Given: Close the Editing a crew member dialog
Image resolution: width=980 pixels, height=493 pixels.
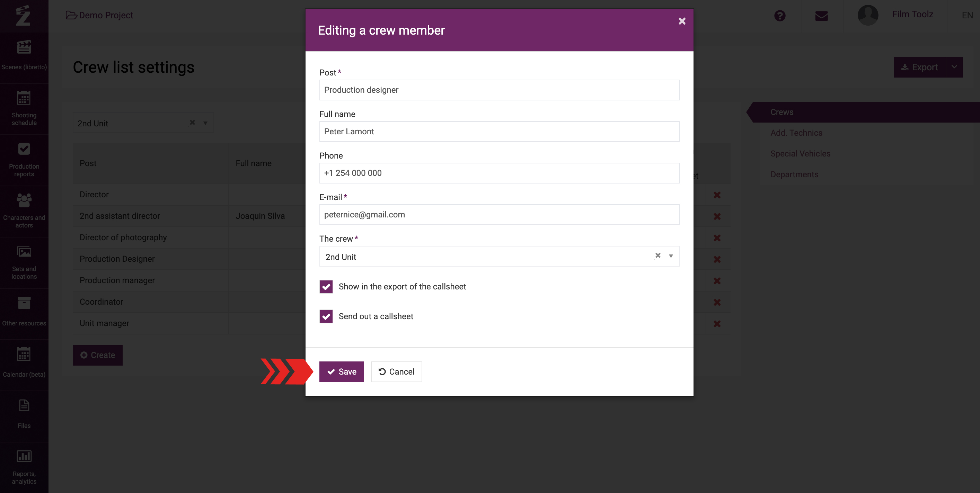Looking at the screenshot, I should [x=682, y=21].
